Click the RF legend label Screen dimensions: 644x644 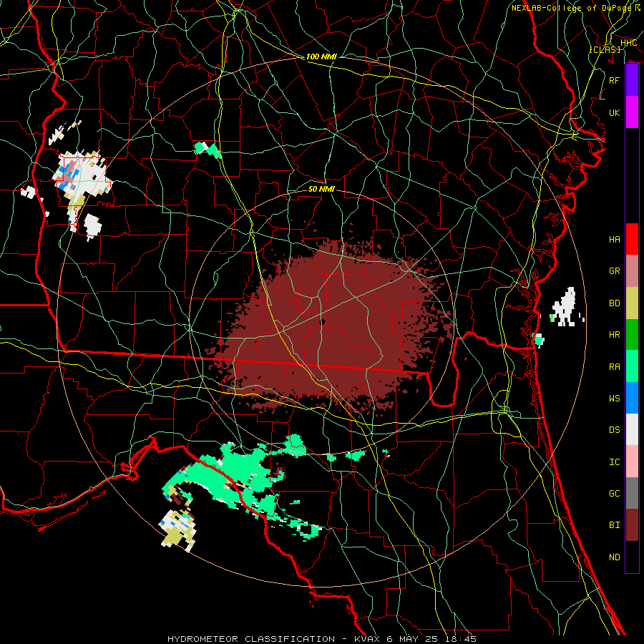pos(614,80)
